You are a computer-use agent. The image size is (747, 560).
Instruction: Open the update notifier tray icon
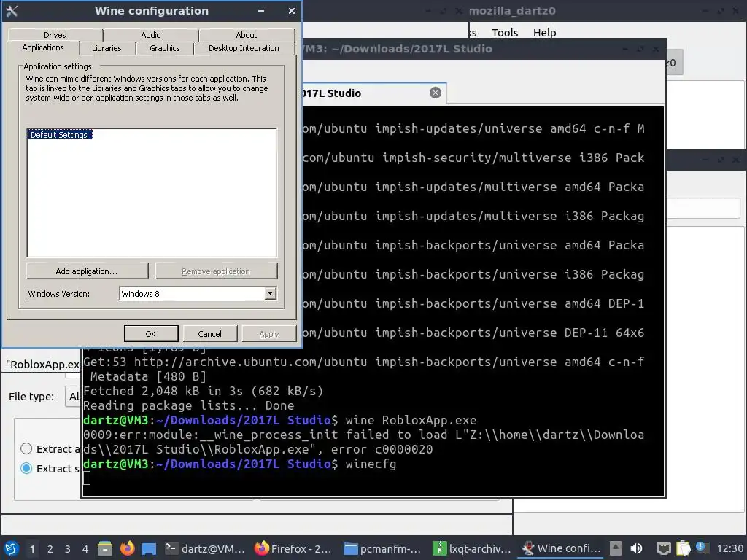click(700, 547)
